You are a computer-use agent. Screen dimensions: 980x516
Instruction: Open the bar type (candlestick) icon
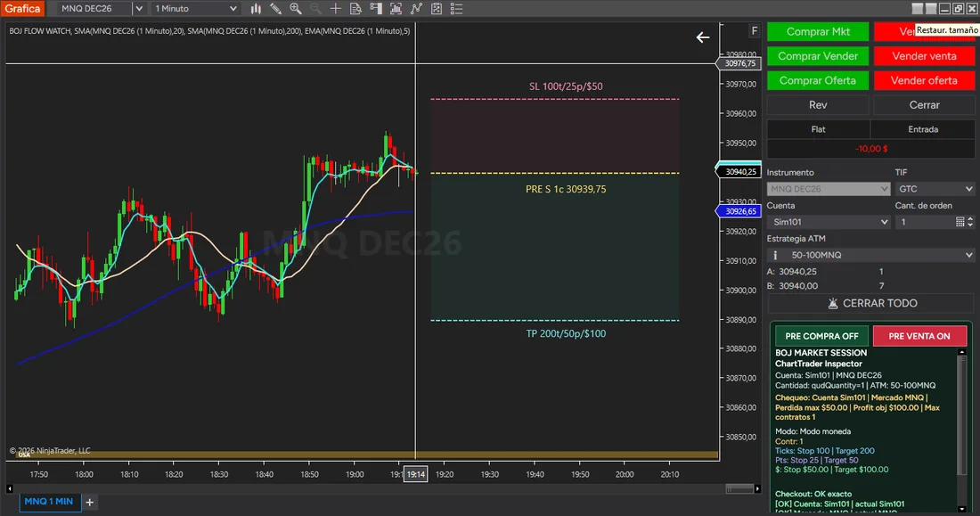click(256, 9)
